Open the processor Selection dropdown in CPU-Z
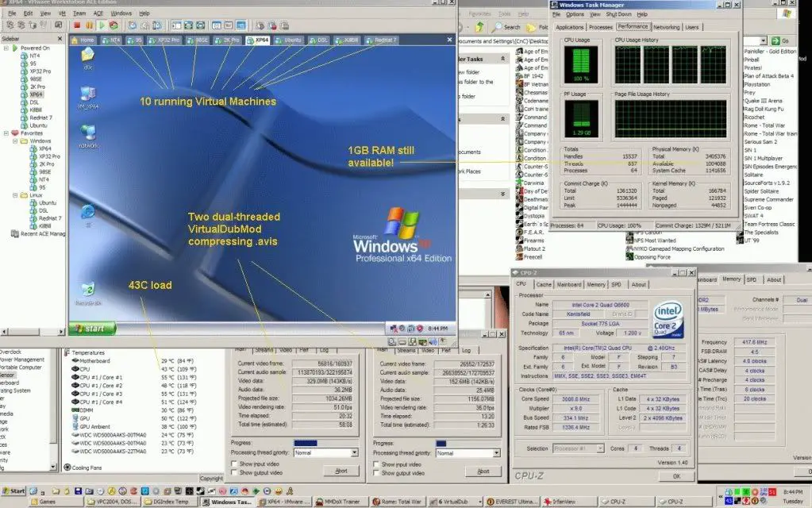 [x=600, y=448]
